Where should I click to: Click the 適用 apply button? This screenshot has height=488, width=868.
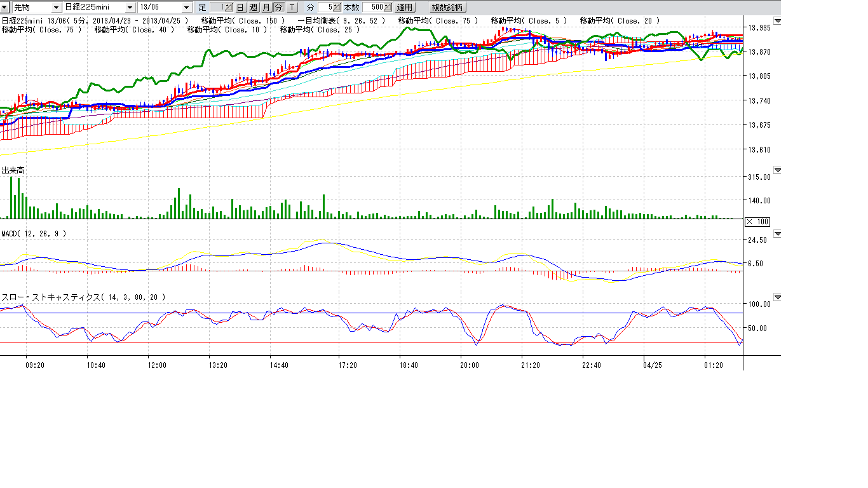[404, 8]
